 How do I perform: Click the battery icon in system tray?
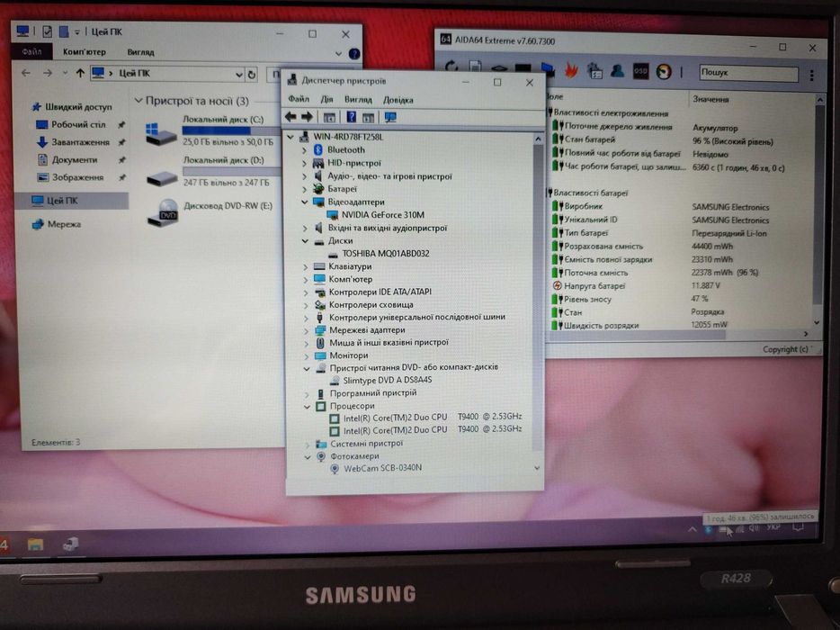(724, 530)
